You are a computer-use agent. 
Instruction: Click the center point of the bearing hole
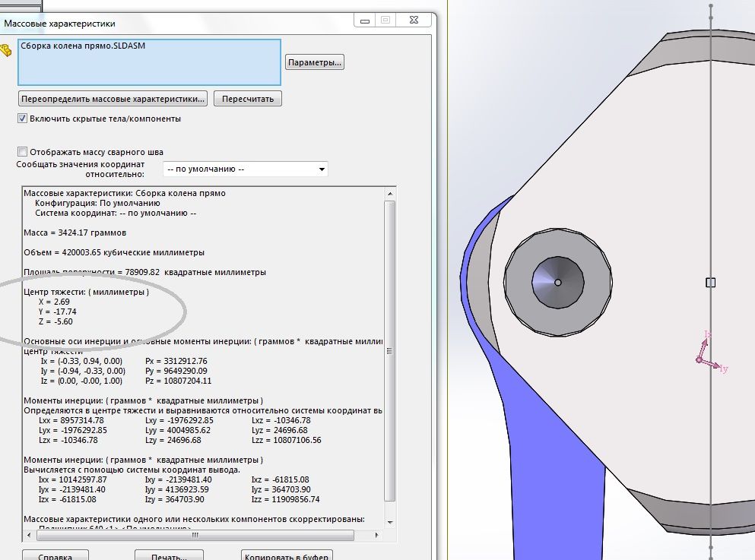point(557,283)
